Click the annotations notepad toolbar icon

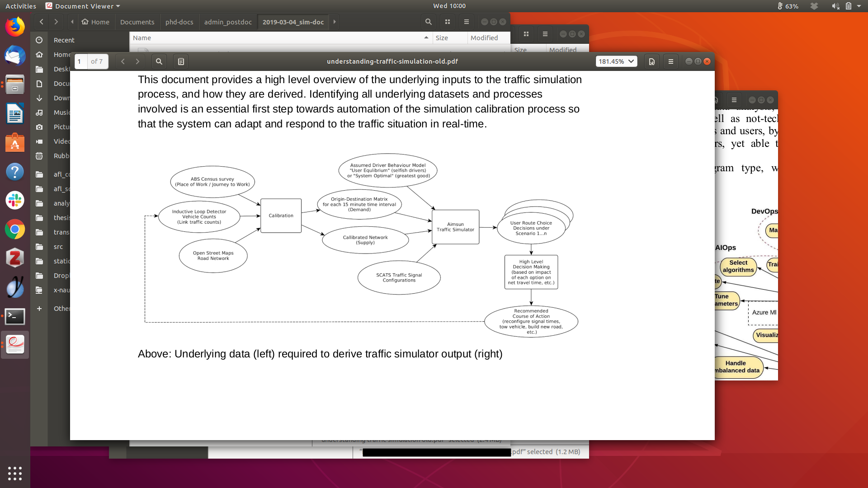pyautogui.click(x=181, y=61)
